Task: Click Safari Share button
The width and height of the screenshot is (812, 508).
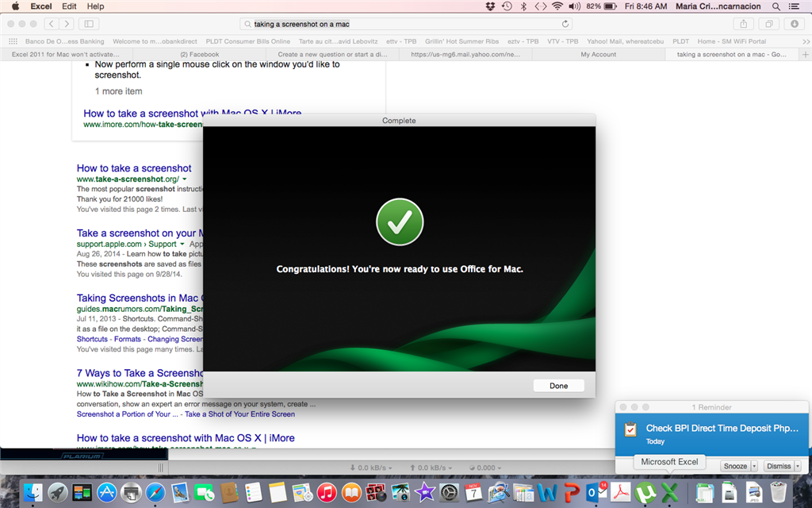Action: pyautogui.click(x=743, y=23)
